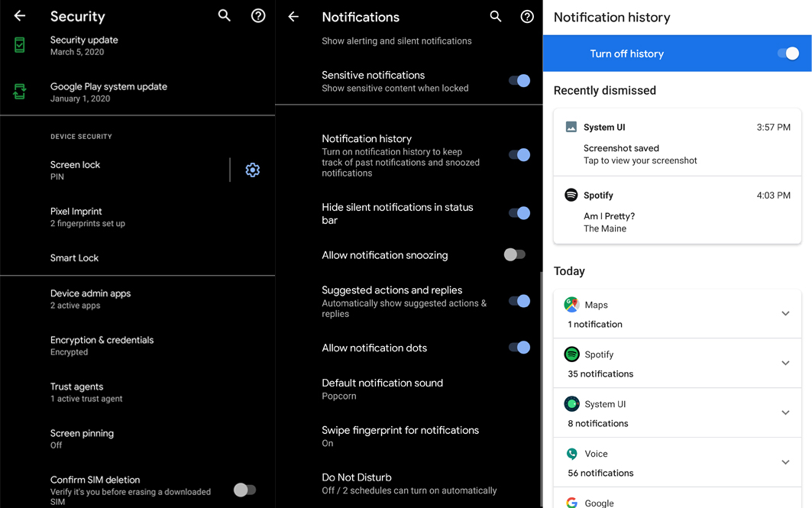Tap the System UI icon under Today

pyautogui.click(x=571, y=403)
